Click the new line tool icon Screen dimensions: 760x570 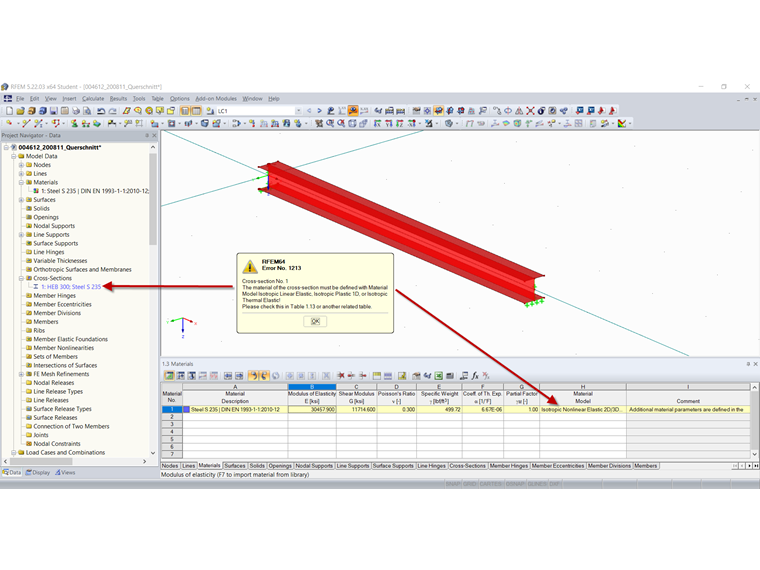[x=27, y=124]
